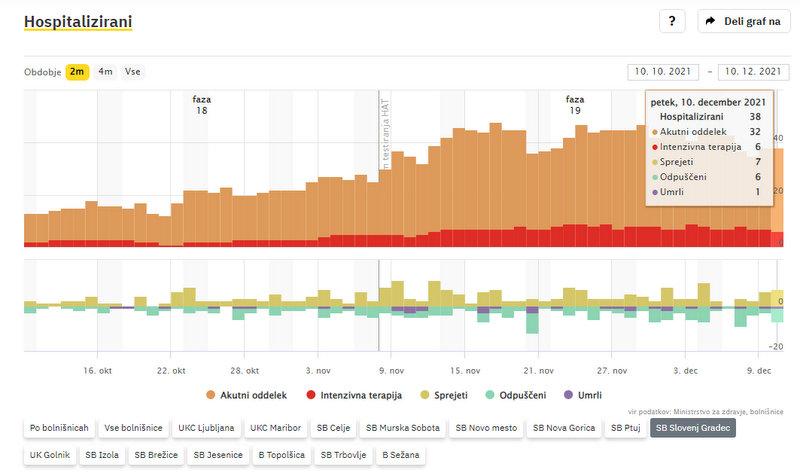Click the faza 18 chart marker
The width and height of the screenshot is (800, 476).
click(201, 105)
